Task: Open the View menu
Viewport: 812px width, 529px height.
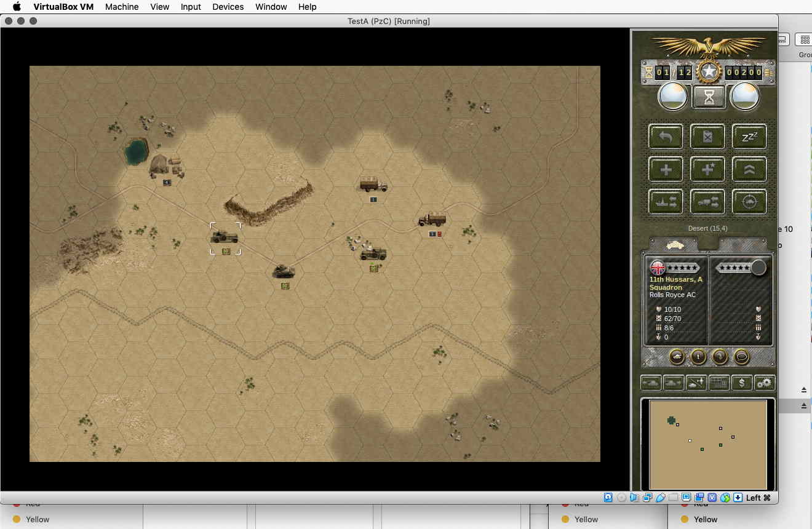Action: (160, 7)
